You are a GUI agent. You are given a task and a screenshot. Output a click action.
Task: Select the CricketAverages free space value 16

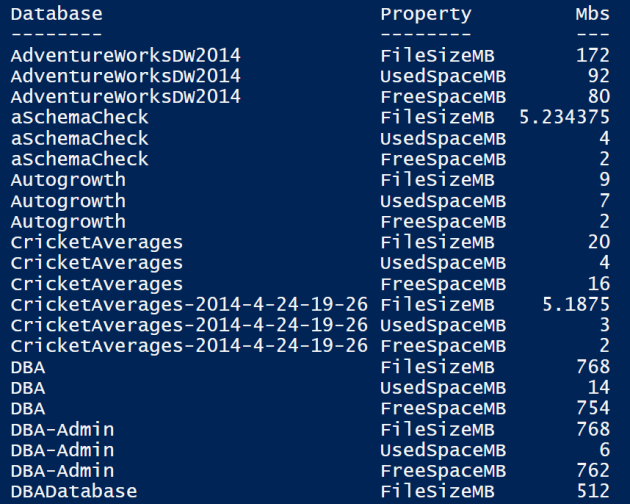(598, 284)
